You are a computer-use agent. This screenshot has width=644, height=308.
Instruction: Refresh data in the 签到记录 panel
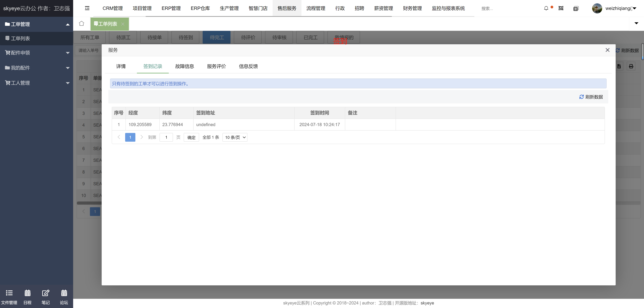pos(591,97)
